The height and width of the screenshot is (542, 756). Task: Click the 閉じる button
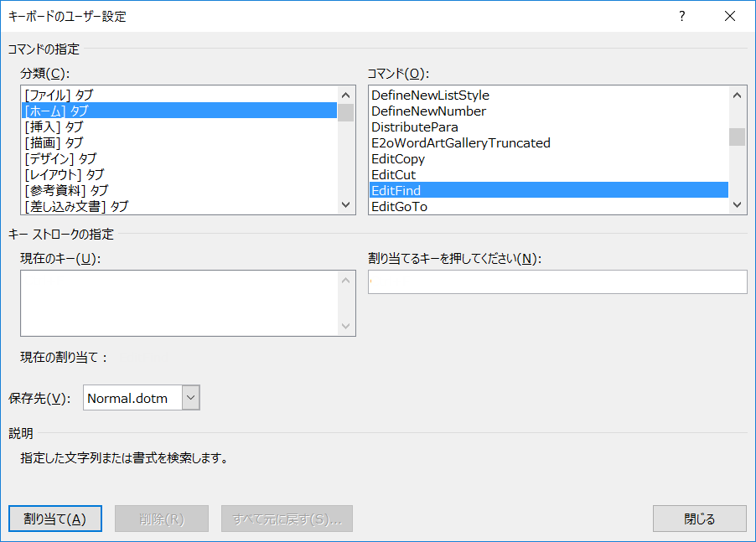pos(699,519)
